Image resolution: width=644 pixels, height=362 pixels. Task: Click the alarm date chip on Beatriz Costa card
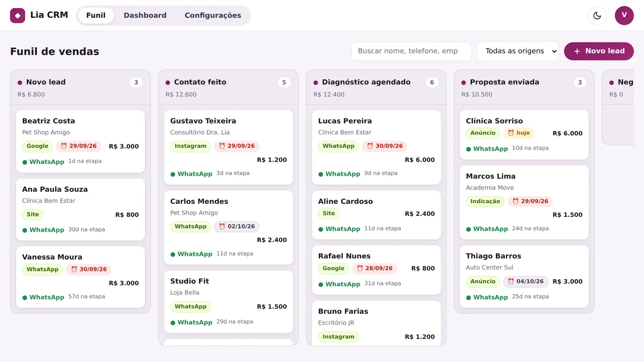pyautogui.click(x=79, y=146)
